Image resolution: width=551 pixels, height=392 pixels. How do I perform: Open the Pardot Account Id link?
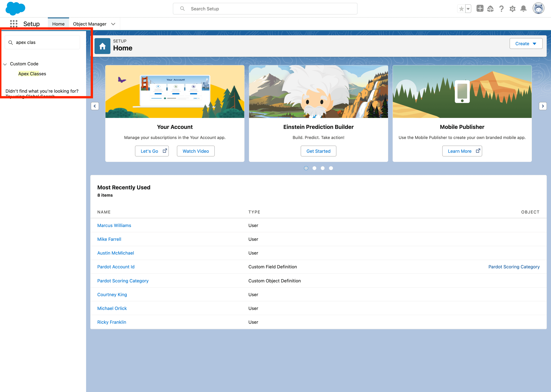pyautogui.click(x=116, y=267)
